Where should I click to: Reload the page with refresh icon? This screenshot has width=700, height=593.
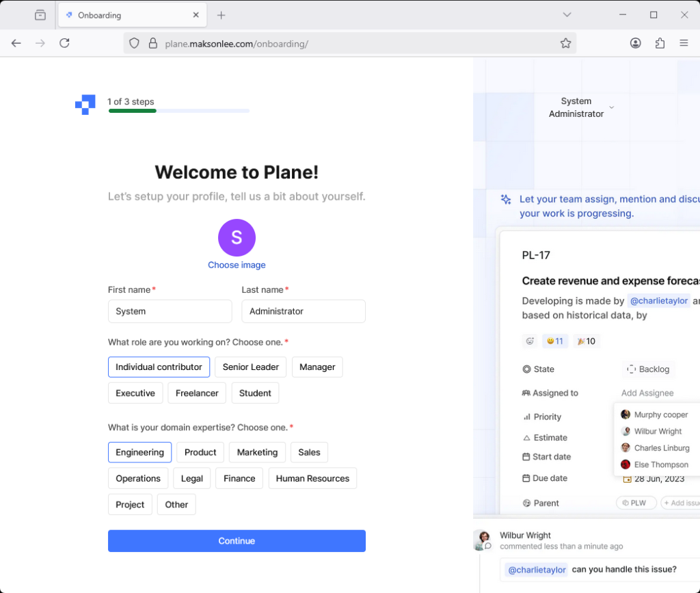click(65, 43)
